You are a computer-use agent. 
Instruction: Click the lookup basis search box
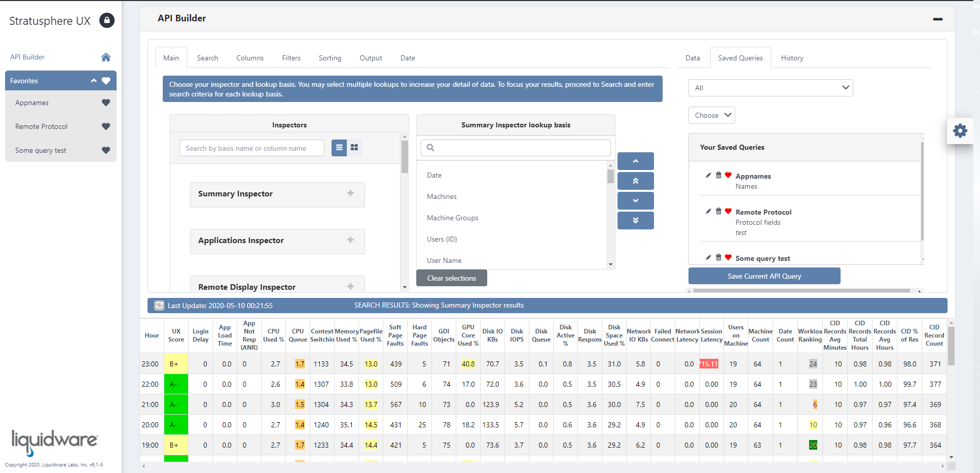516,148
